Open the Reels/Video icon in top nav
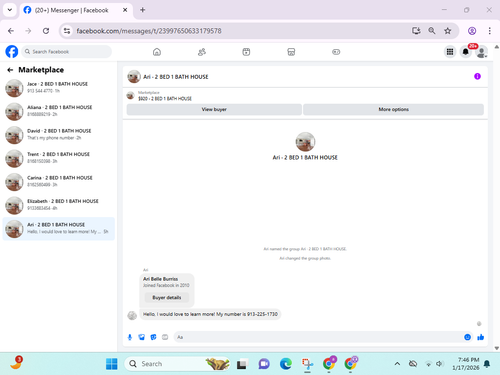Viewport: 500px width, 375px height. pos(246,52)
